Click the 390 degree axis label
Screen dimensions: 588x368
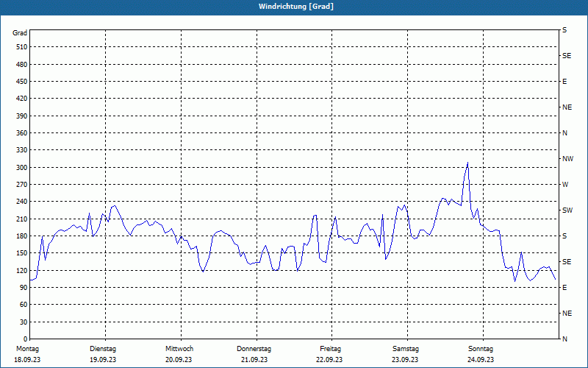coord(22,116)
